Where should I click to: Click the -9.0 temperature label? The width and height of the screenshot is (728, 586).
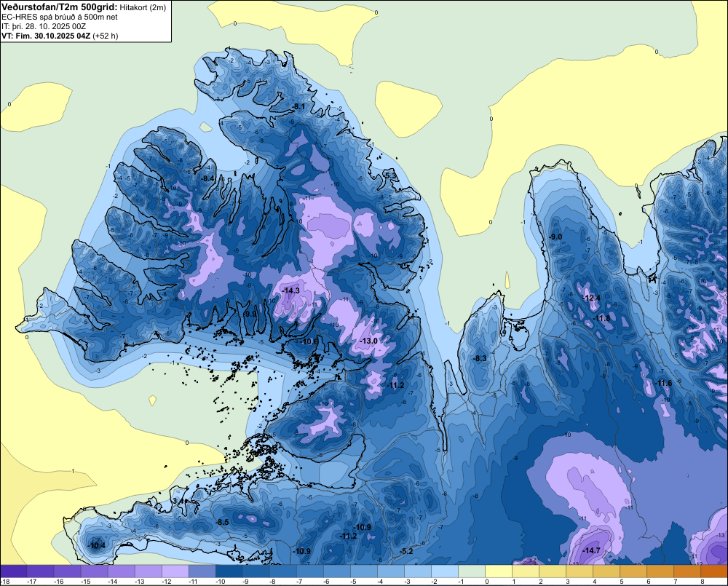tap(555, 237)
